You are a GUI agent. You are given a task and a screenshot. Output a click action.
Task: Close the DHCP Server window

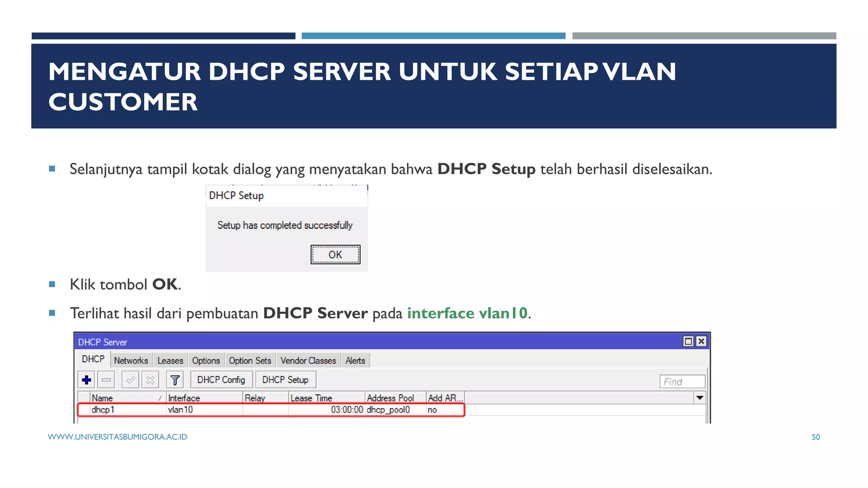point(701,341)
